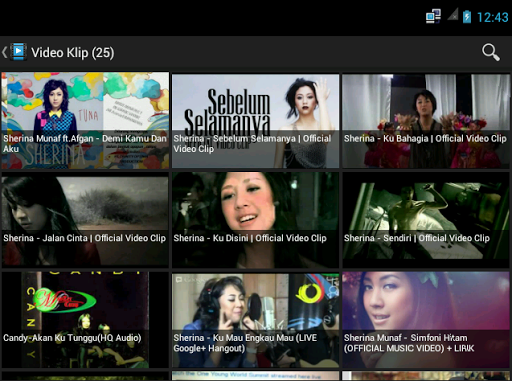The image size is (512, 381).
Task: Open Sherina Munaf Simfoni Hitam music video
Action: coord(426,320)
